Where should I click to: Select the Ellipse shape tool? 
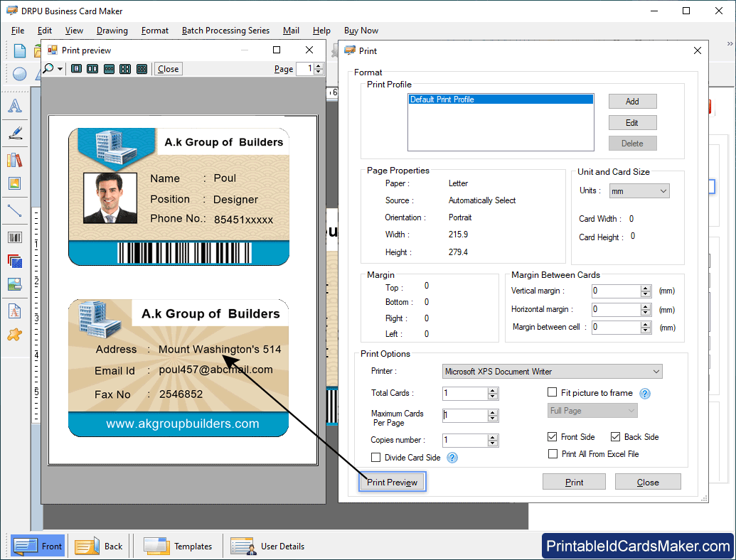(20, 74)
